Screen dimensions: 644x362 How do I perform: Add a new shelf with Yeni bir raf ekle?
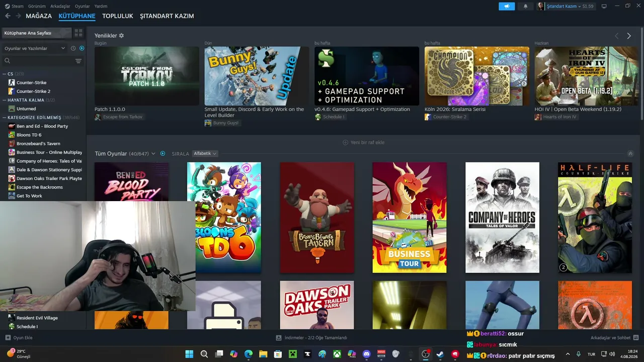pos(363,142)
